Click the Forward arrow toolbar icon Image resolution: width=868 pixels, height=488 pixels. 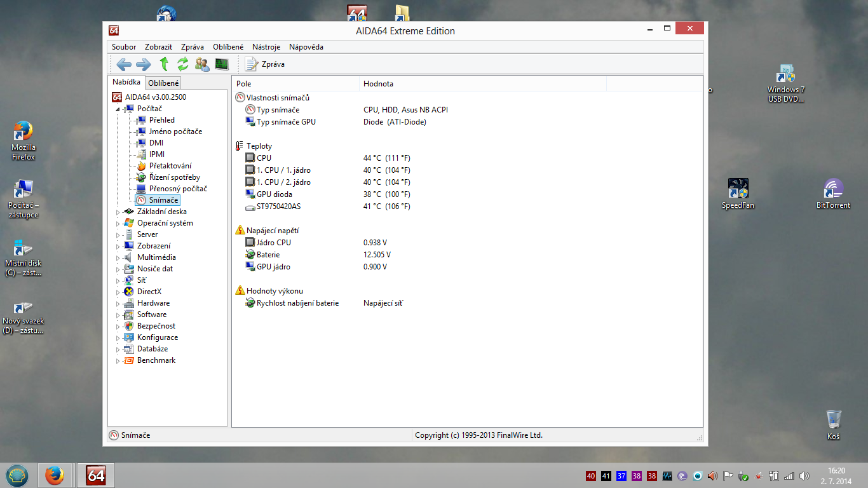click(x=144, y=64)
